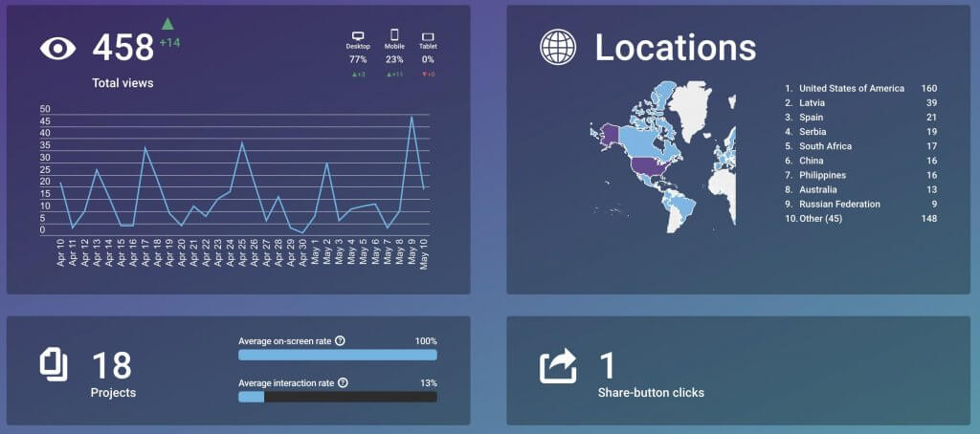The height and width of the screenshot is (434, 980).
Task: Click the world map thumbnail
Action: point(662,157)
